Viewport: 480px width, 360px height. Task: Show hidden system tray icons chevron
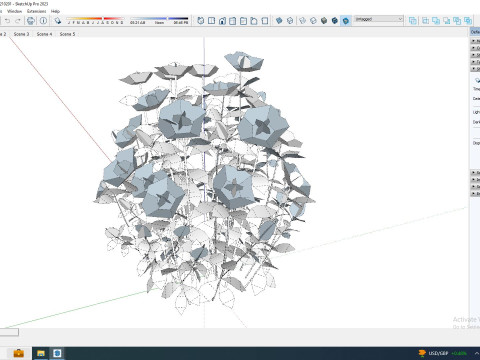pos(477,353)
